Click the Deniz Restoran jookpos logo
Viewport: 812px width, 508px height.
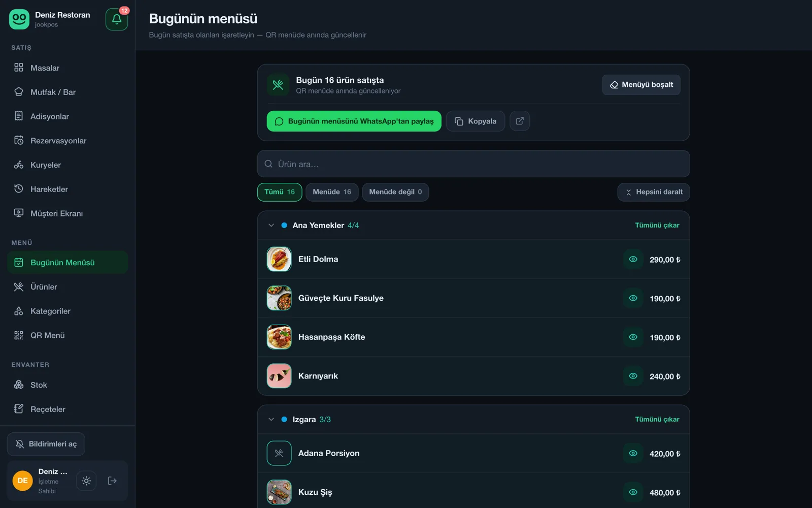19,19
